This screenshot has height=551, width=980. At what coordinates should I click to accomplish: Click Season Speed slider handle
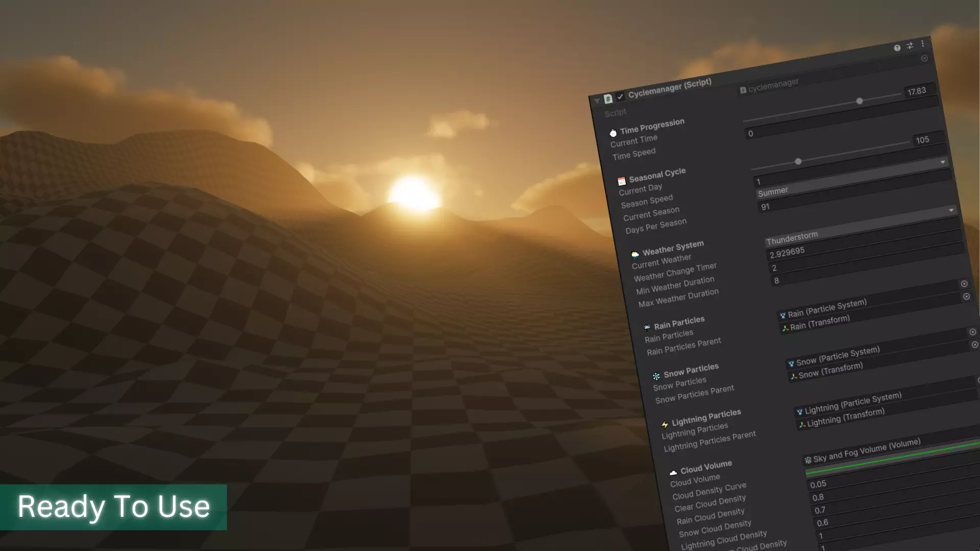pos(798,162)
